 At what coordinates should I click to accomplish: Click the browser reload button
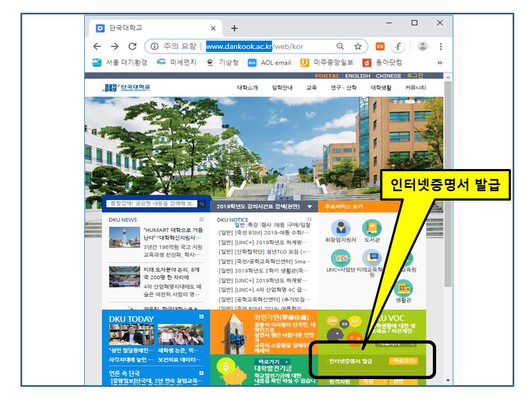[x=132, y=47]
